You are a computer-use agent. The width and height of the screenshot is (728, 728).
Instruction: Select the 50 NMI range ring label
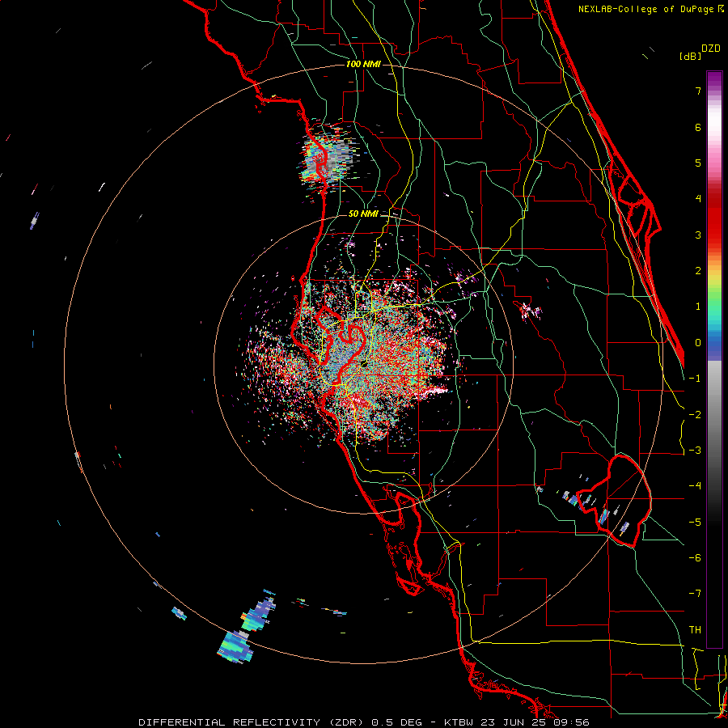pos(363,214)
